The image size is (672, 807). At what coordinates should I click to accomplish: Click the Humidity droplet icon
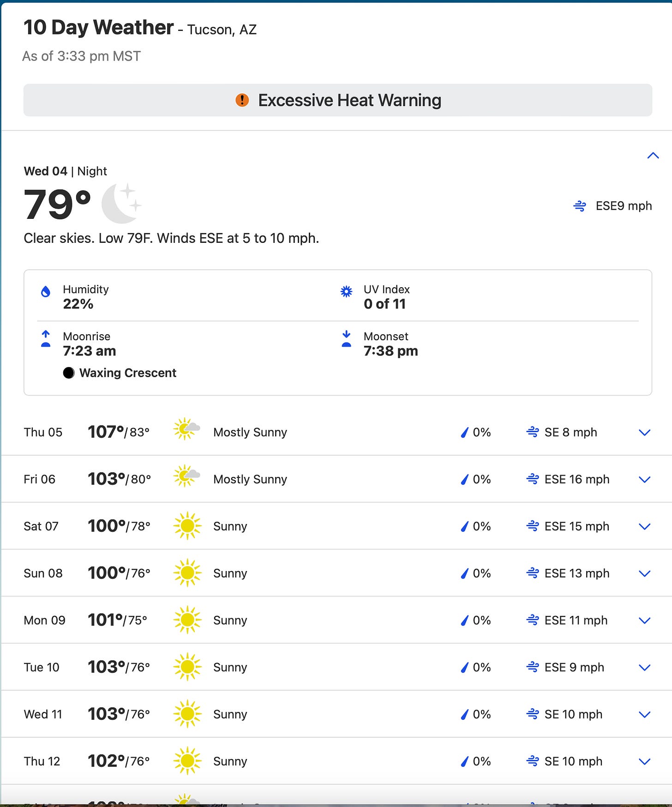point(46,292)
